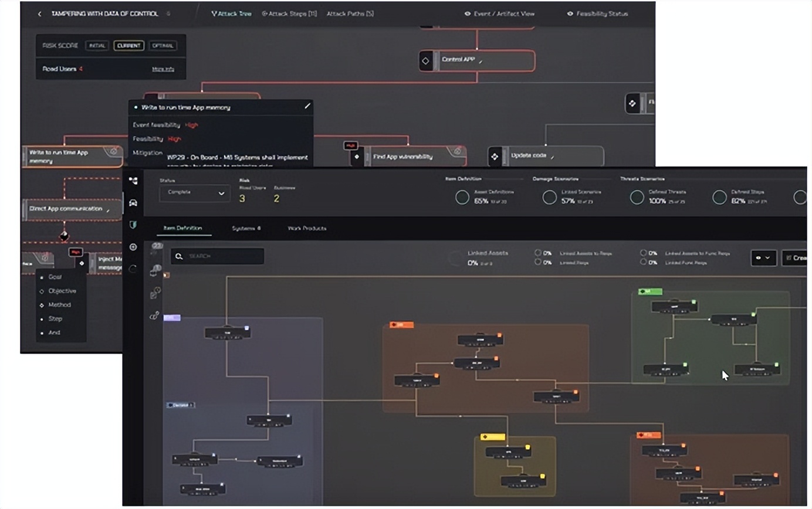Click the back arrow beside Tampering title

(39, 14)
